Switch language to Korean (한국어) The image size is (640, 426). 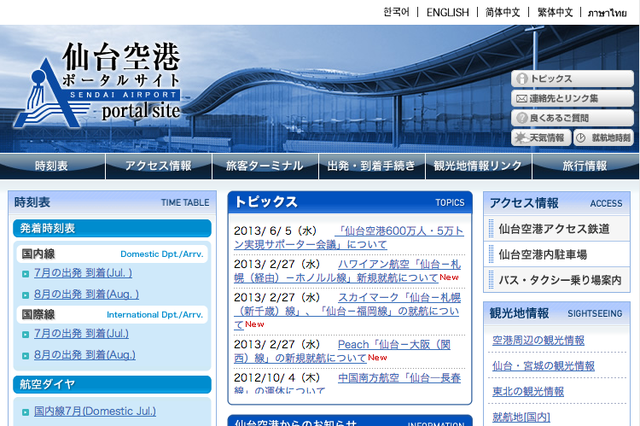[396, 12]
